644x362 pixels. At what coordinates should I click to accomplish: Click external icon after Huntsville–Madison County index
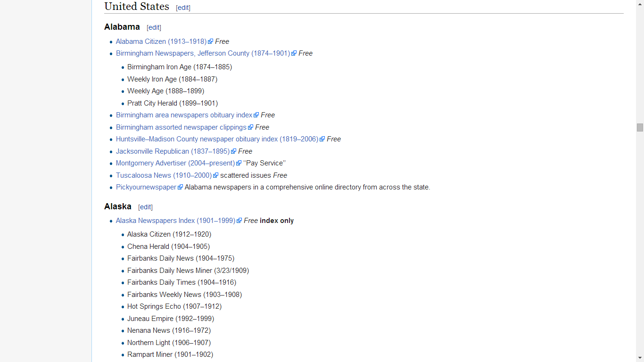coord(322,139)
